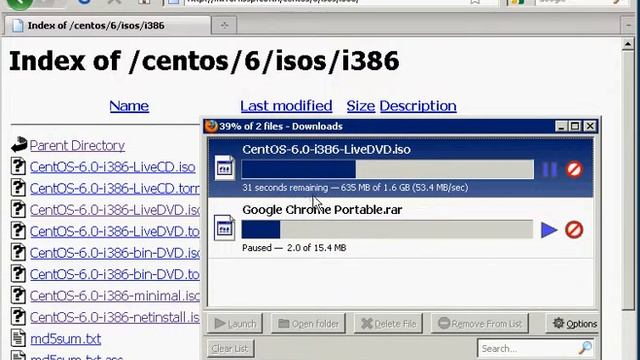
Task: Click the Clear List button
Action: tap(230, 349)
